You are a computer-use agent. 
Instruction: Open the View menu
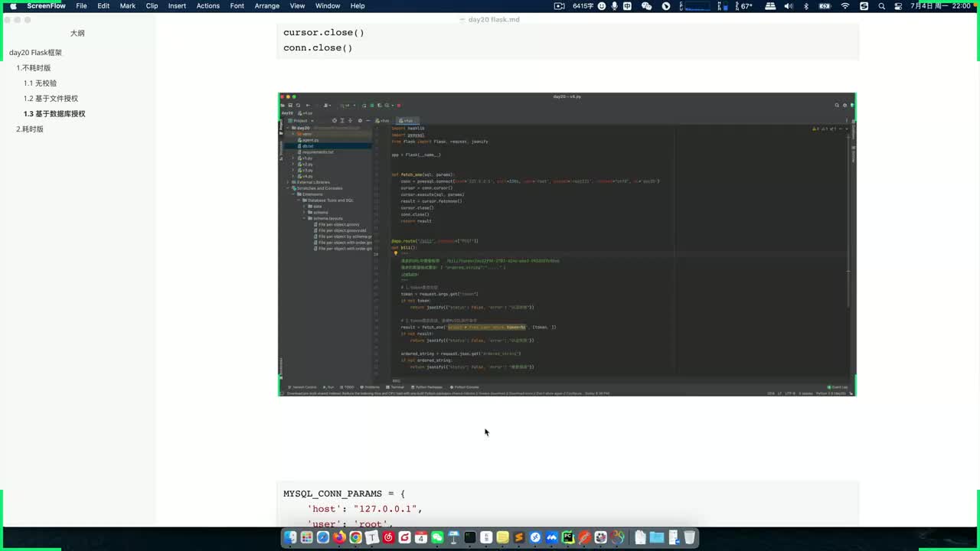point(297,5)
